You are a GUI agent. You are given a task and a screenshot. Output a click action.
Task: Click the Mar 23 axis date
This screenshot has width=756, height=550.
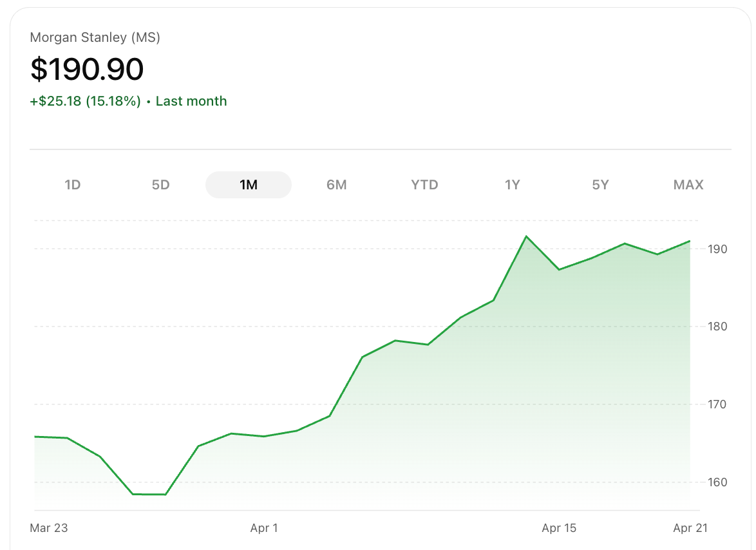(x=49, y=528)
